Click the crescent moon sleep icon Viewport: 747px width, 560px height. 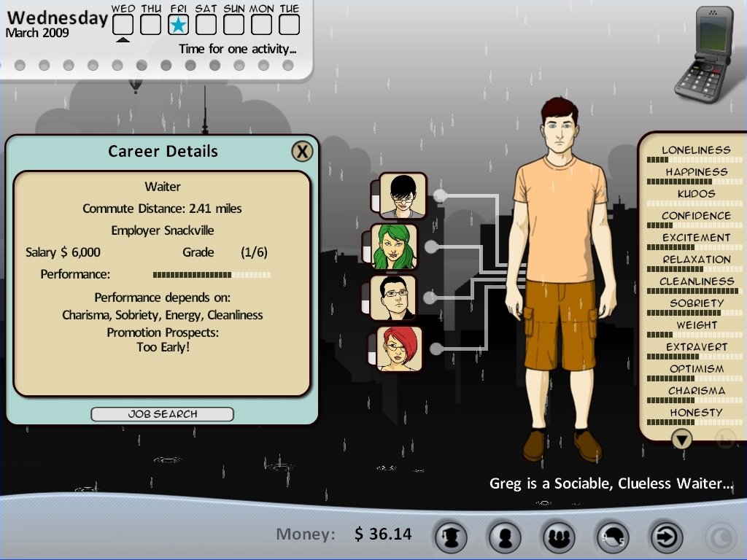click(721, 537)
